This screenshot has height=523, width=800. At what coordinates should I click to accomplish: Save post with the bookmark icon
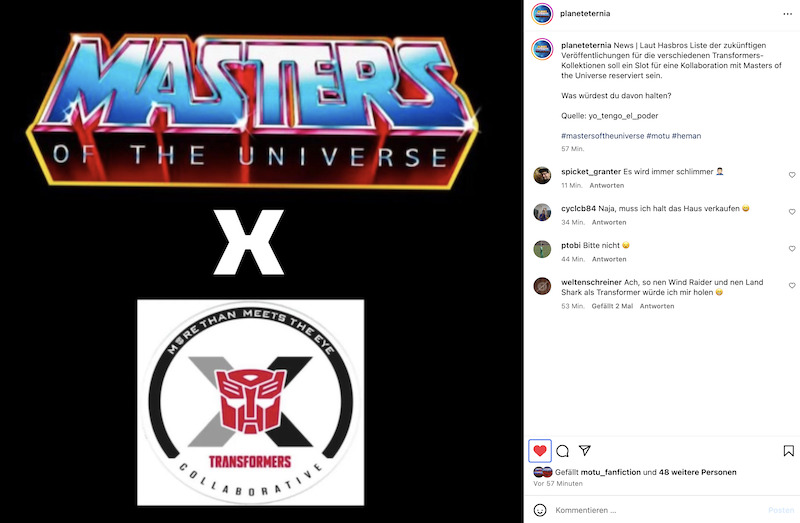click(789, 451)
